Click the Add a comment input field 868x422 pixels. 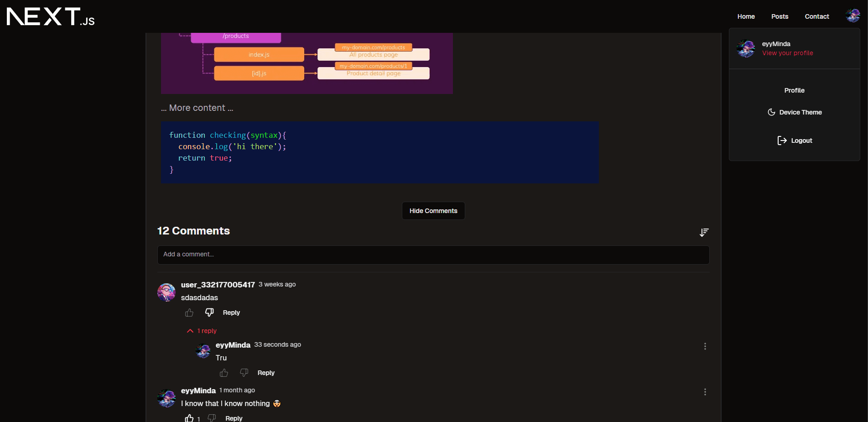click(433, 255)
